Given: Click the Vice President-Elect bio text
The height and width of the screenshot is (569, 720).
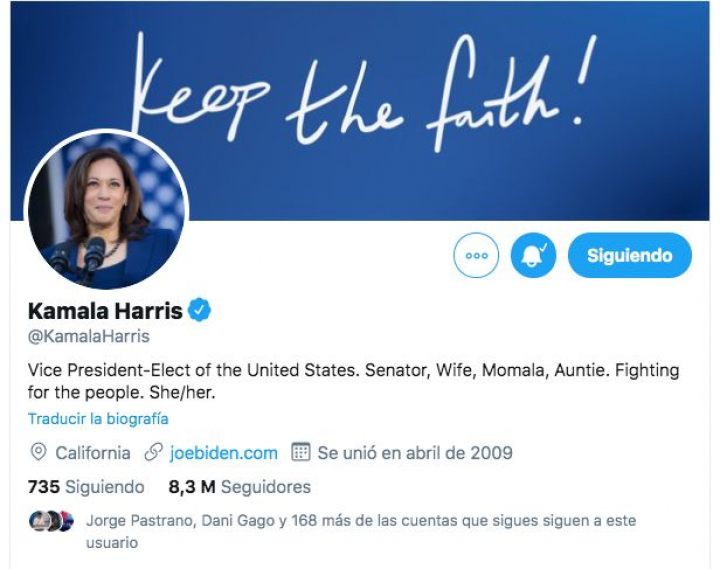Looking at the screenshot, I should pyautogui.click(x=353, y=381).
